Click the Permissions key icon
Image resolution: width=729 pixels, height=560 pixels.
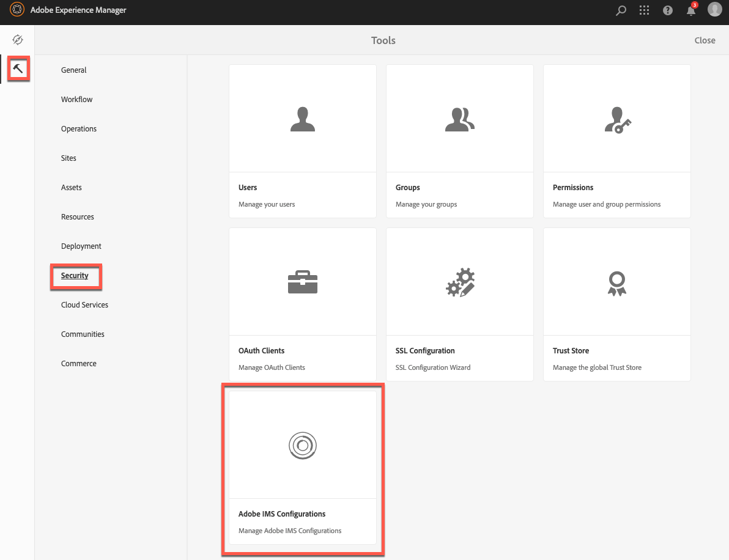[x=618, y=120]
